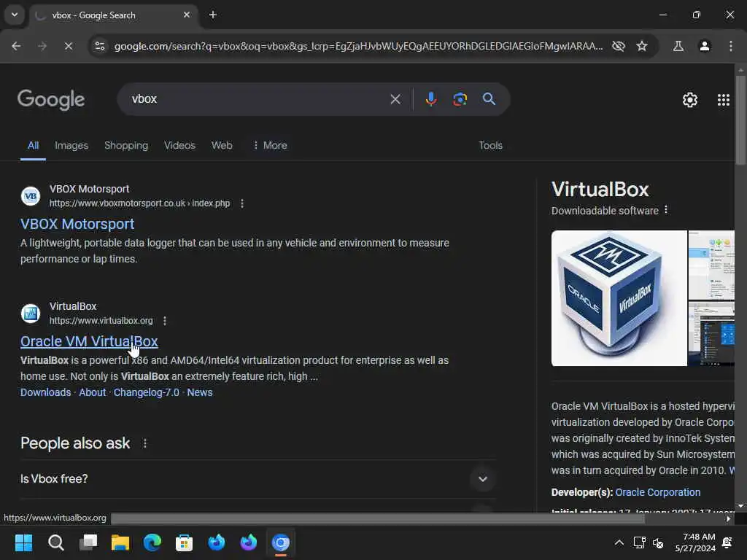View site information icon in address bar

99,46
